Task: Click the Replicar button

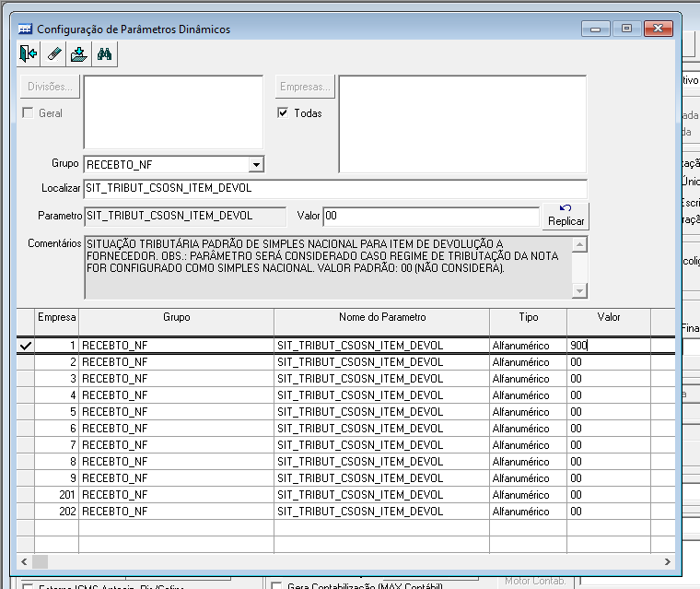Action: (x=566, y=217)
